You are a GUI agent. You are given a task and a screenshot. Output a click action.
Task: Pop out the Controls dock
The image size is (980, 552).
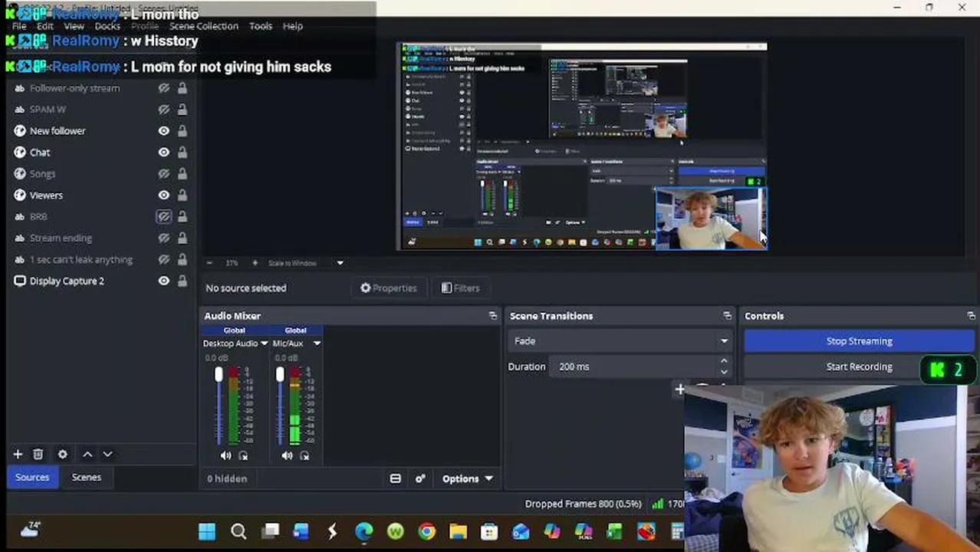coord(971,316)
